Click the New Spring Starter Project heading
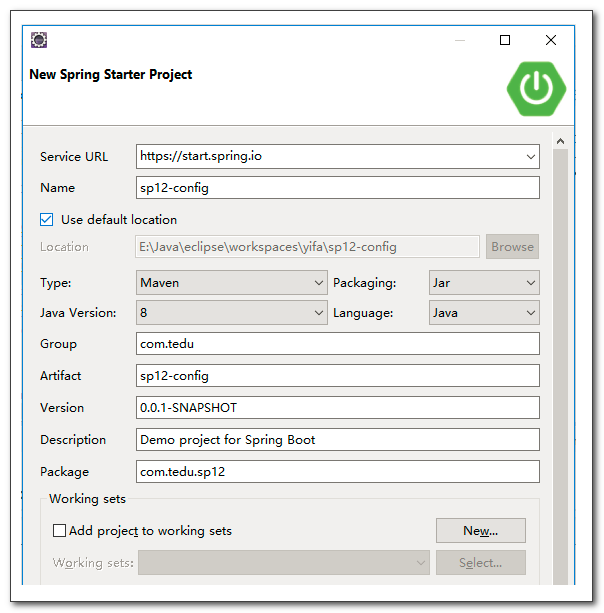The image size is (604, 613). click(111, 74)
